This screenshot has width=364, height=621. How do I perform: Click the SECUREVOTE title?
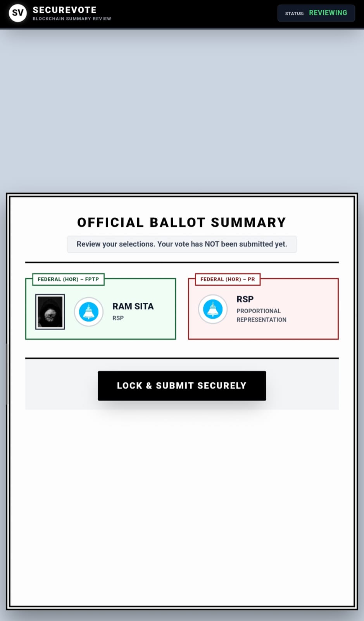[64, 10]
